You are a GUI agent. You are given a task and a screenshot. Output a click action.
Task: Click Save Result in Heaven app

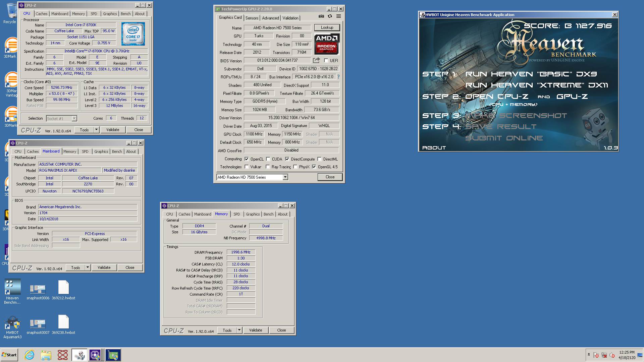tap(501, 127)
